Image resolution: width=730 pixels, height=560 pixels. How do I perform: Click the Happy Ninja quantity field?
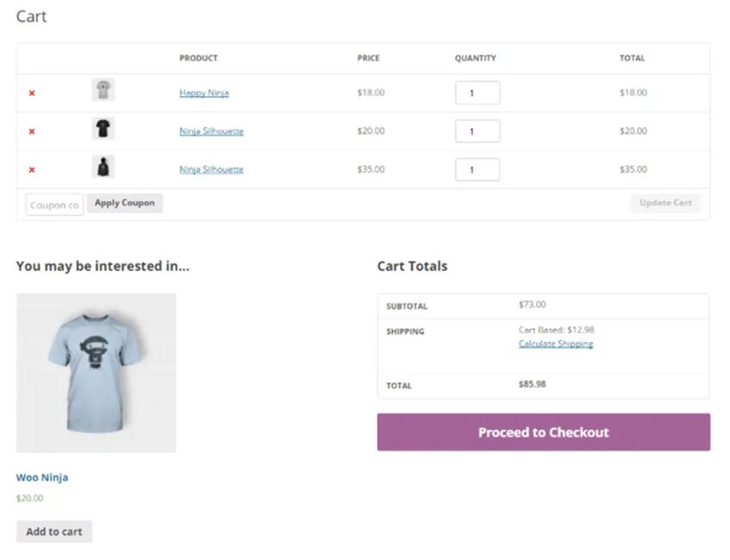(x=477, y=93)
